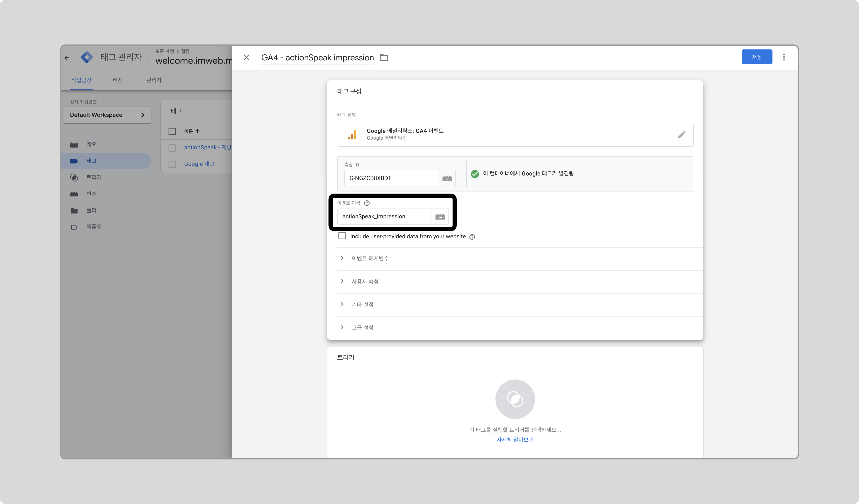The height and width of the screenshot is (504, 859).
Task: Edit the GA4 - actionSpeak impression tag title
Action: (317, 58)
